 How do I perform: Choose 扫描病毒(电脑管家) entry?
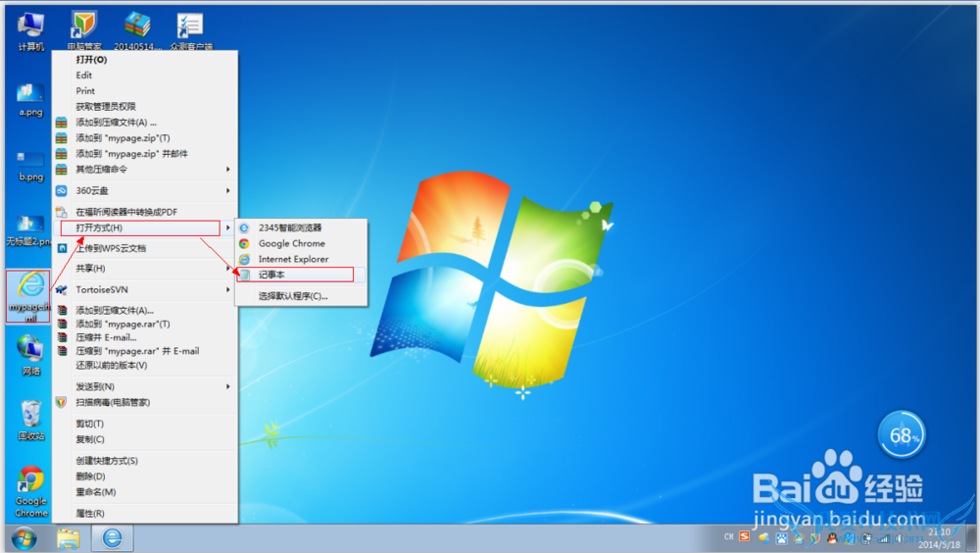pyautogui.click(x=145, y=402)
